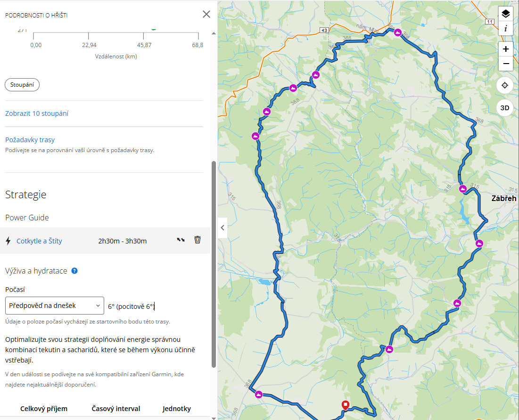Zoom in on the map
Image resolution: width=519 pixels, height=420 pixels.
(505, 49)
